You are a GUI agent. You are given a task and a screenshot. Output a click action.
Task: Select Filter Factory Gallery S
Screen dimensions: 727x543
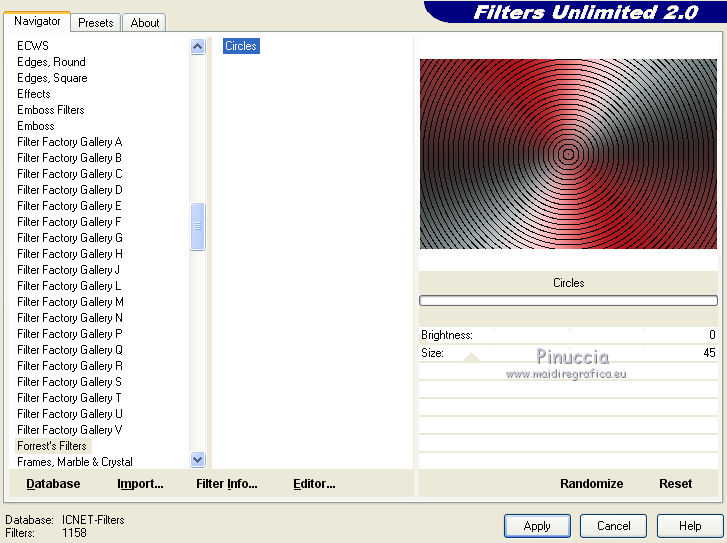[x=70, y=382]
